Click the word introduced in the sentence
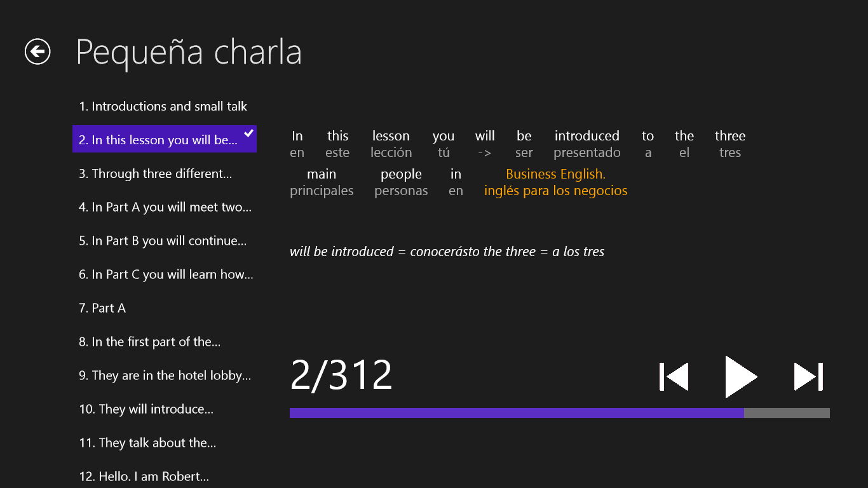This screenshot has width=868, height=488. [x=587, y=136]
